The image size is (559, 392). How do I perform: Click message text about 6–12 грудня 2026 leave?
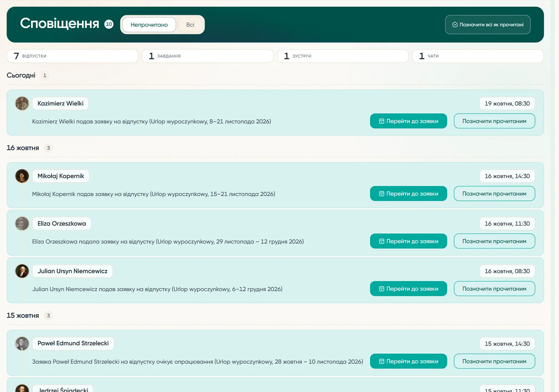coord(157,289)
